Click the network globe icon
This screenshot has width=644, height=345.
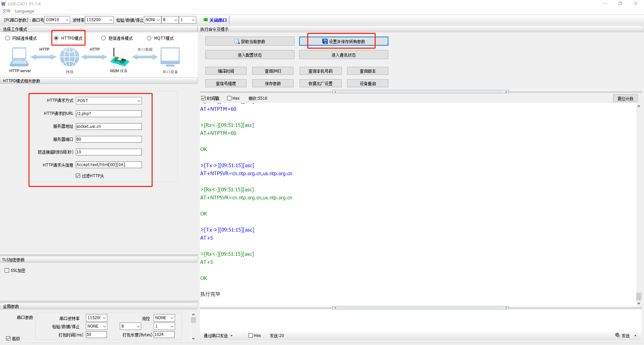click(69, 57)
